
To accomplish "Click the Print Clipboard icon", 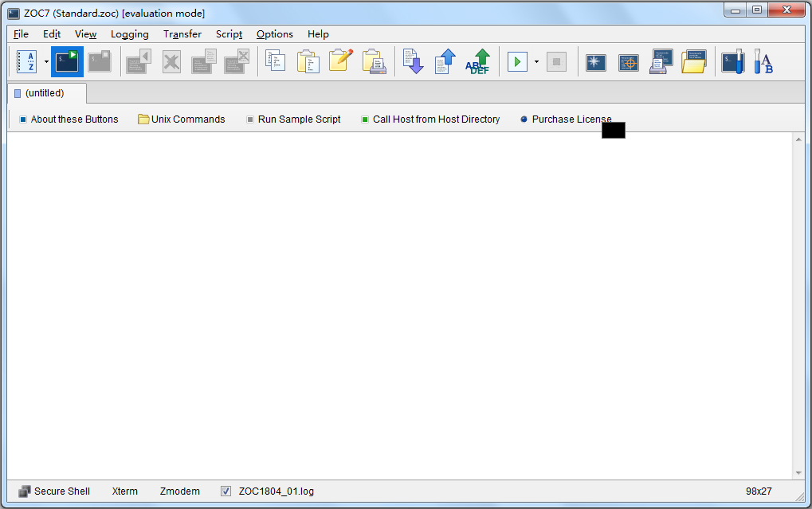I will click(374, 61).
